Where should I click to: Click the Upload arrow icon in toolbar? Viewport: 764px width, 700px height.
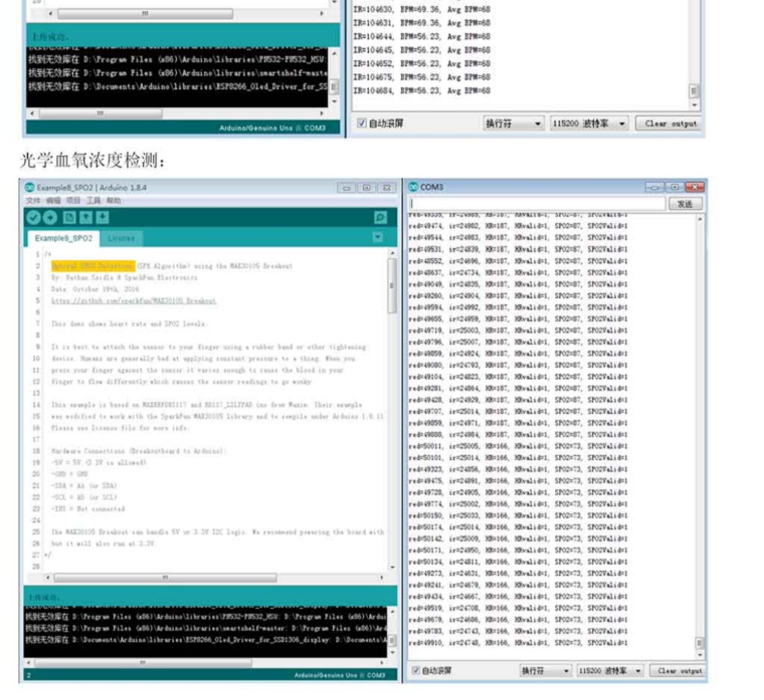50,218
